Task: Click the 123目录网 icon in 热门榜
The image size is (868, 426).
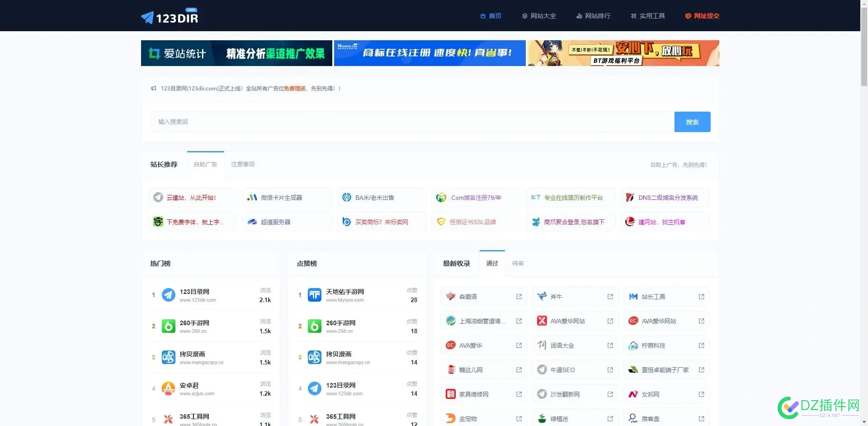Action: (169, 295)
